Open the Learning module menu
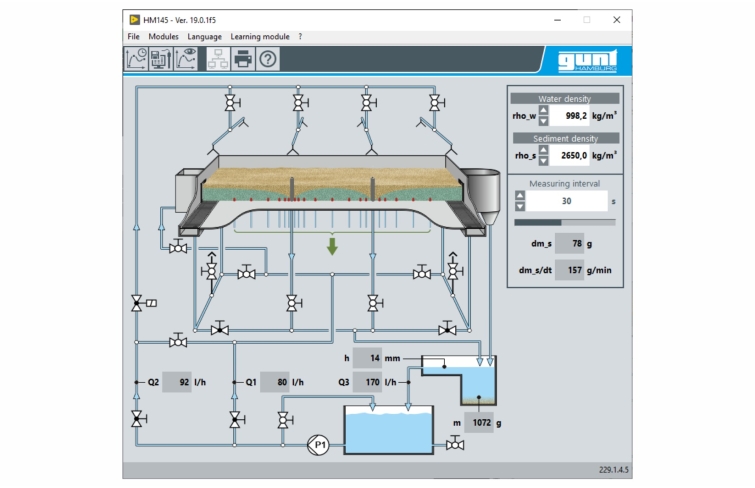Image resolution: width=755 pixels, height=488 pixels. point(260,37)
